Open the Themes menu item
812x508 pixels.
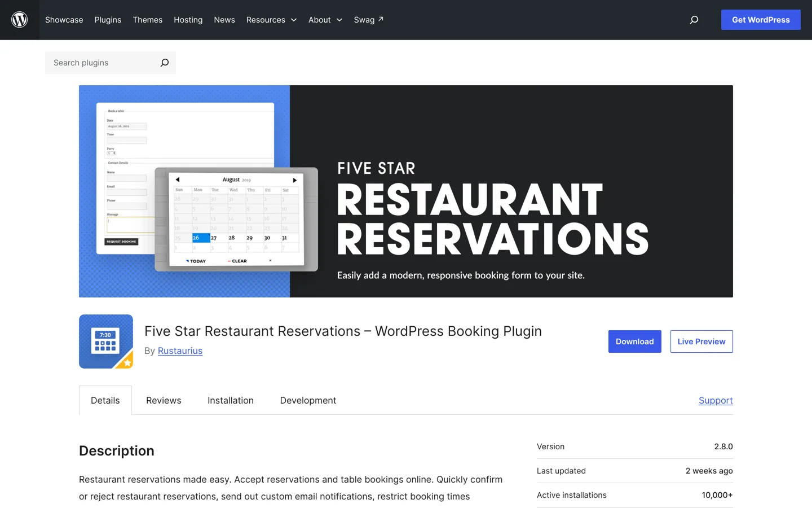click(148, 20)
